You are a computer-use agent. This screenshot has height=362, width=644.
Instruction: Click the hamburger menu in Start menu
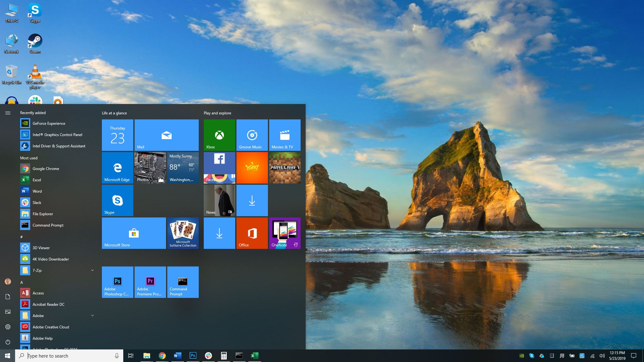pos(8,112)
